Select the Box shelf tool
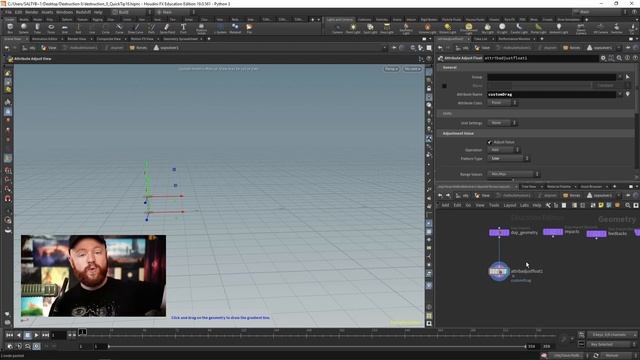Screen dimensions: 640x360 pos(10,28)
